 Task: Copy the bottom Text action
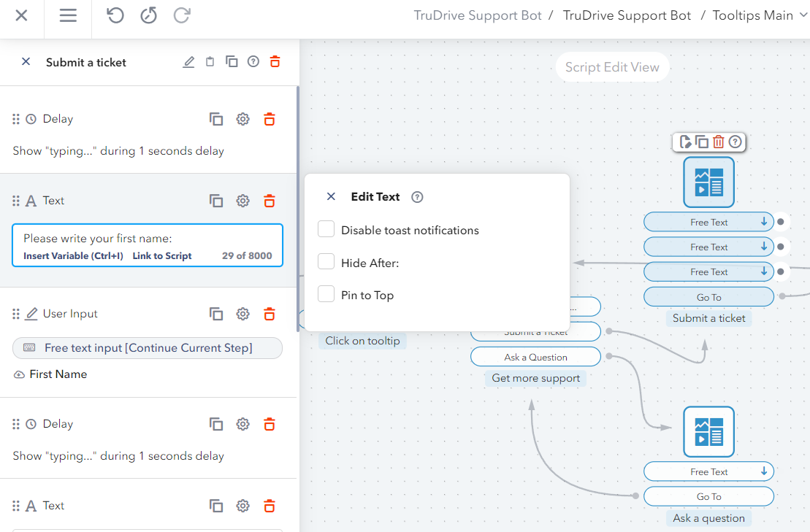[216, 506]
